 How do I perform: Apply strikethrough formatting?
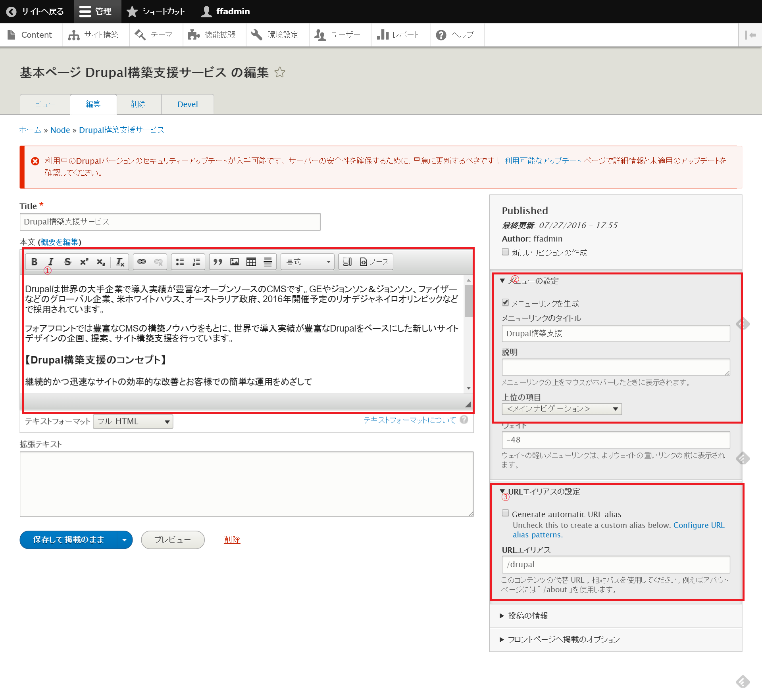coord(67,262)
